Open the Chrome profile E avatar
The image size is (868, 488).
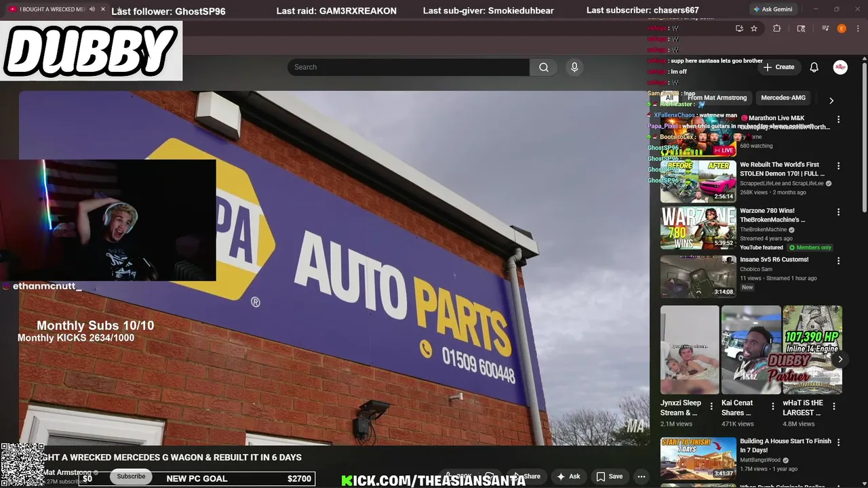[x=842, y=28]
